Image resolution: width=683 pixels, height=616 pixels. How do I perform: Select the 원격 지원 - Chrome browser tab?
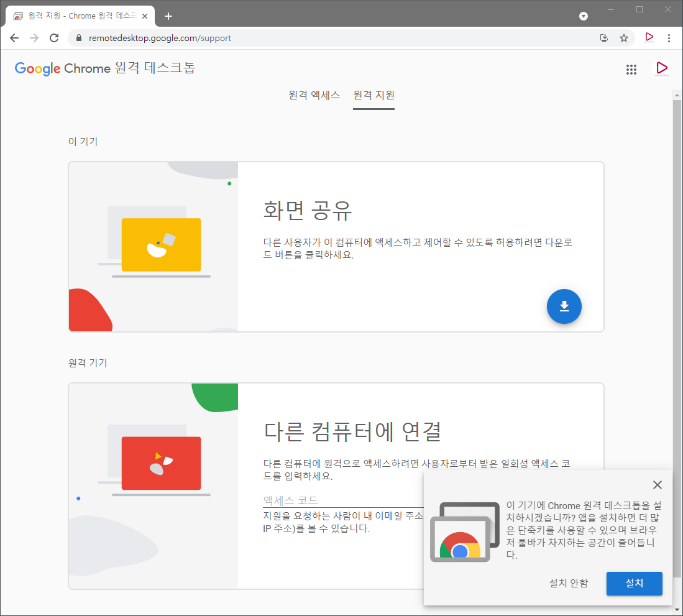[80, 16]
